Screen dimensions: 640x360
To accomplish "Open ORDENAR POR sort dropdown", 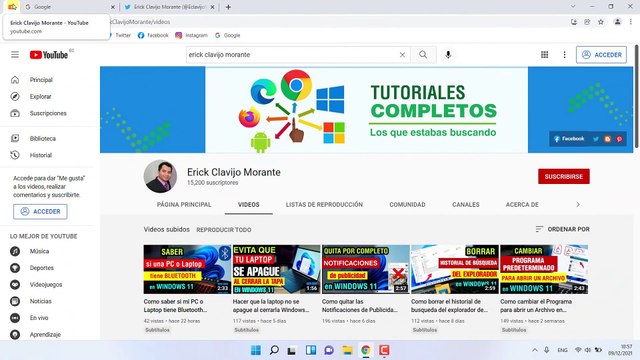I will tap(562, 229).
